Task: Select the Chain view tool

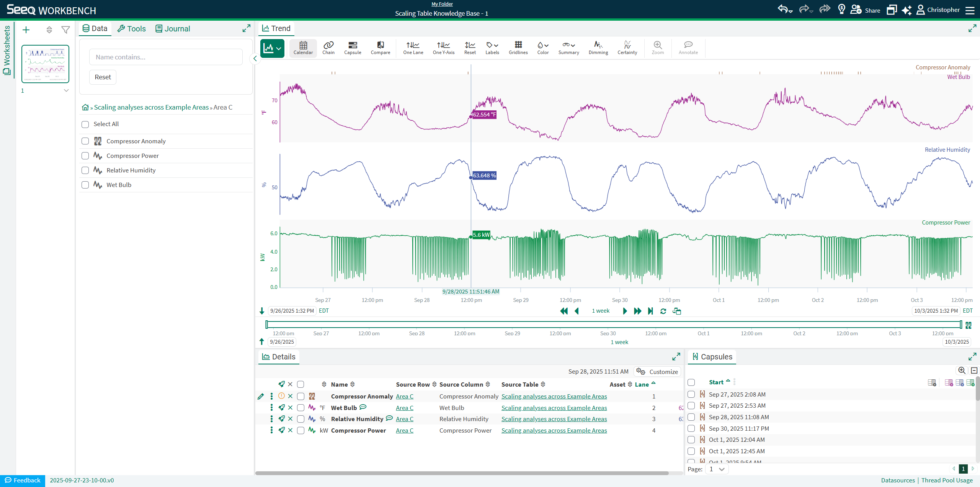Action: 328,48
